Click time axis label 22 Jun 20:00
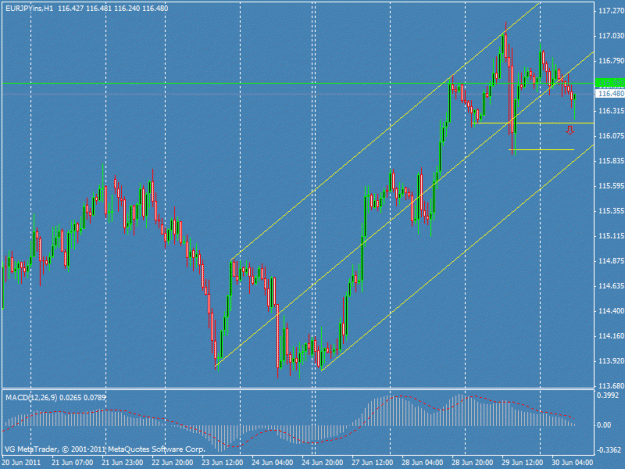The image size is (625, 469). 173,463
